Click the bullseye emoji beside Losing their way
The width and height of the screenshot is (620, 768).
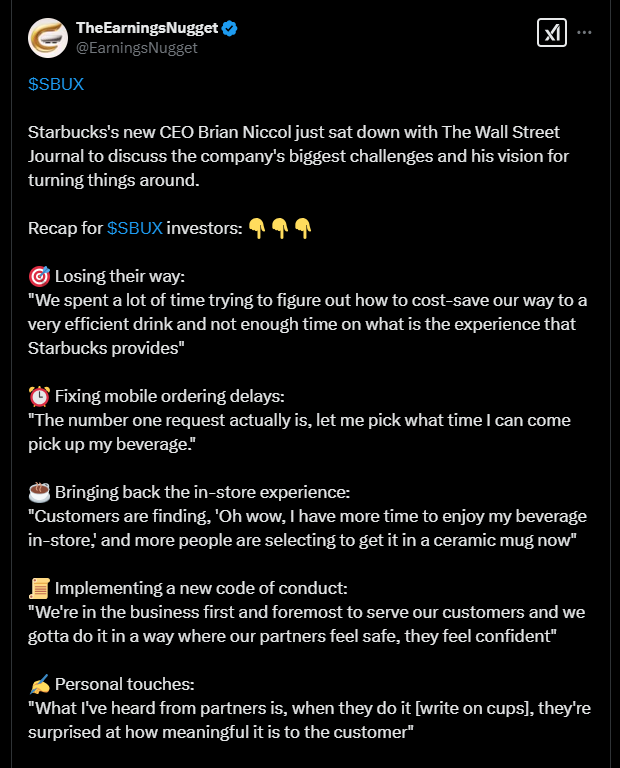coord(39,276)
